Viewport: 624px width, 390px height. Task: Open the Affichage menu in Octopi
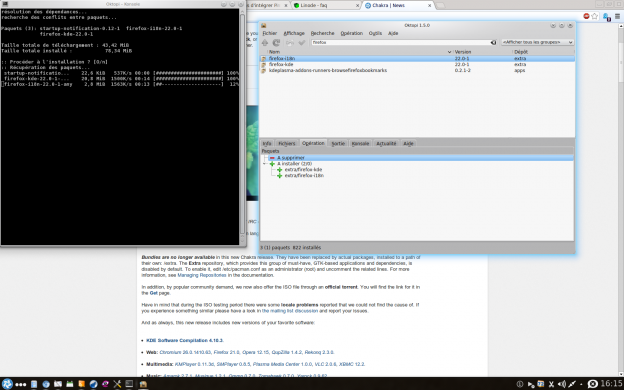[294, 33]
